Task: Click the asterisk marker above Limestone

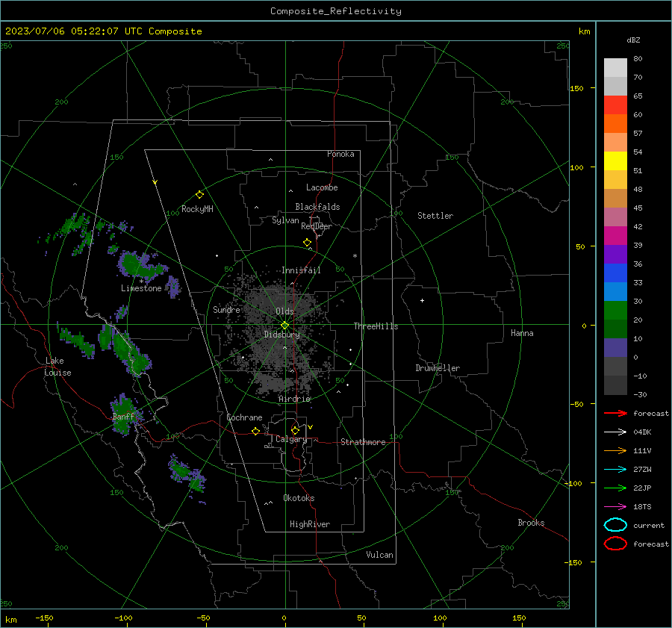Action: [141, 282]
